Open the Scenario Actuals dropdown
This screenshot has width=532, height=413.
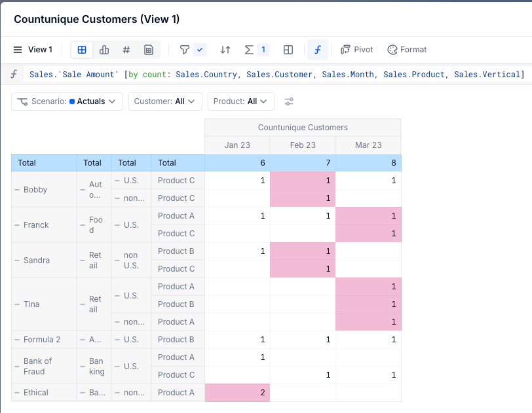(x=67, y=101)
